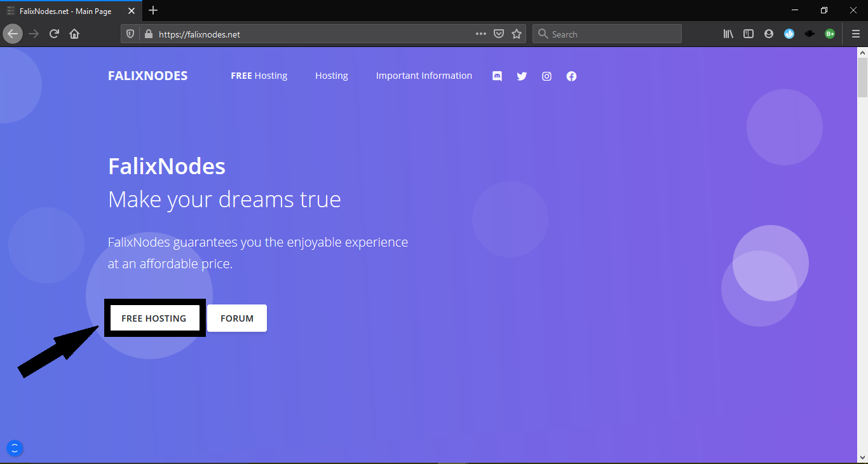Open the Firefox hamburger menu

[855, 34]
